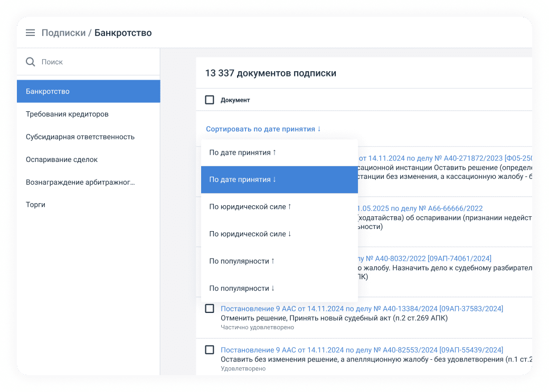This screenshot has width=549, height=392.
Task: Sort by По юридической силе ascending
Action: pyautogui.click(x=250, y=207)
